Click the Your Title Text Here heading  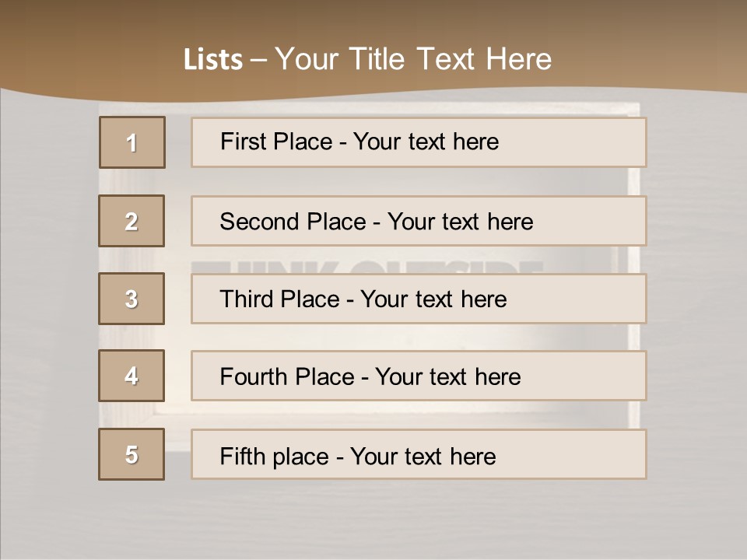413,59
